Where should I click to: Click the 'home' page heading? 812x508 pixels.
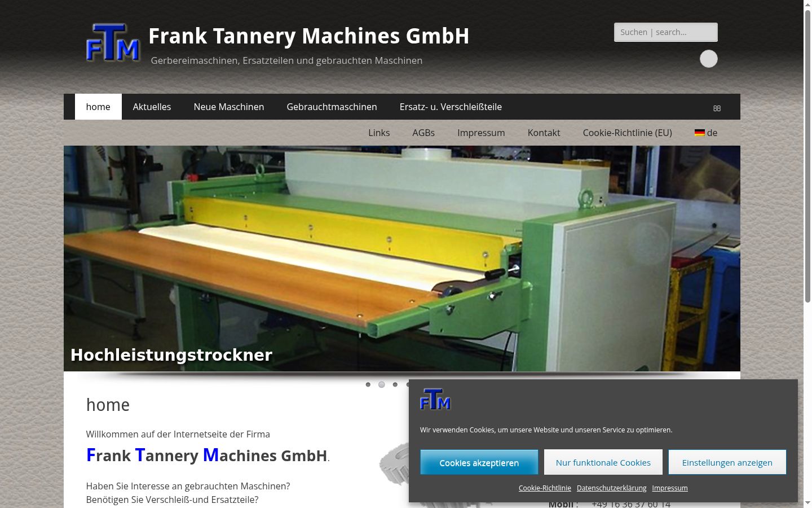point(108,405)
